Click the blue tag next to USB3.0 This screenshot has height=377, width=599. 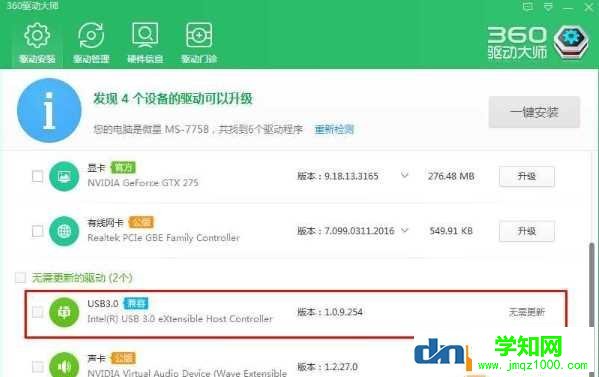136,303
